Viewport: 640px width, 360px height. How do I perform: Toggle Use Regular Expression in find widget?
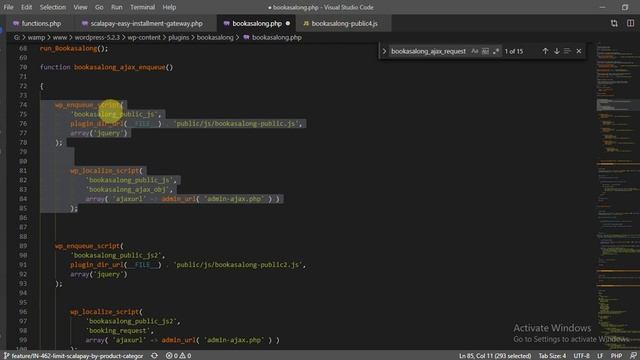point(496,51)
